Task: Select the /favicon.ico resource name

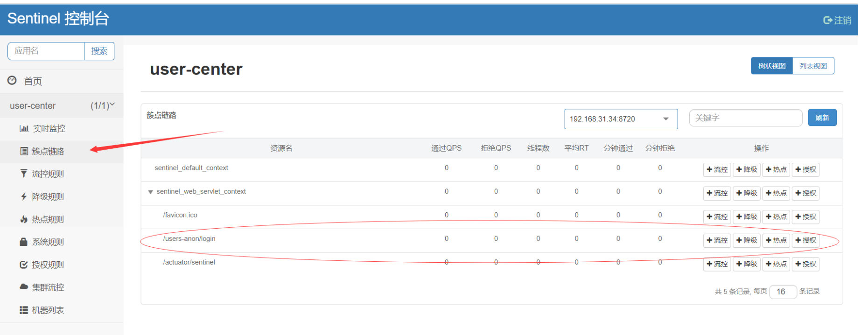Action: point(180,215)
